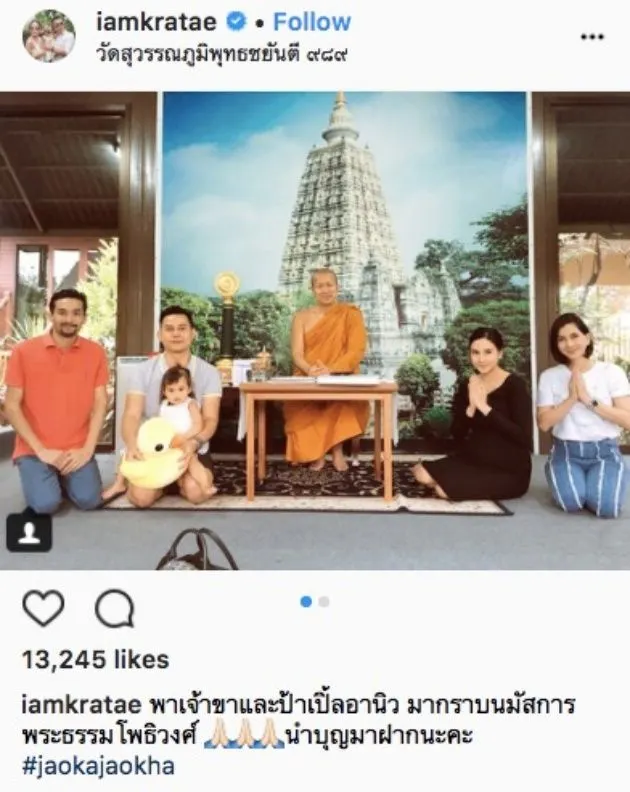The image size is (630, 792).
Task: View the 13,245 likes list
Action: 95,660
